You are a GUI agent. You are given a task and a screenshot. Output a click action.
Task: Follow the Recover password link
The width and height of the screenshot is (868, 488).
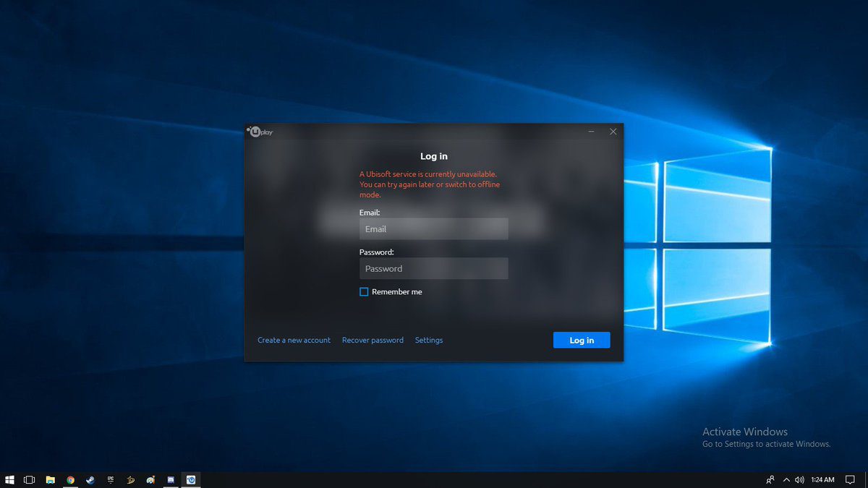[373, 340]
